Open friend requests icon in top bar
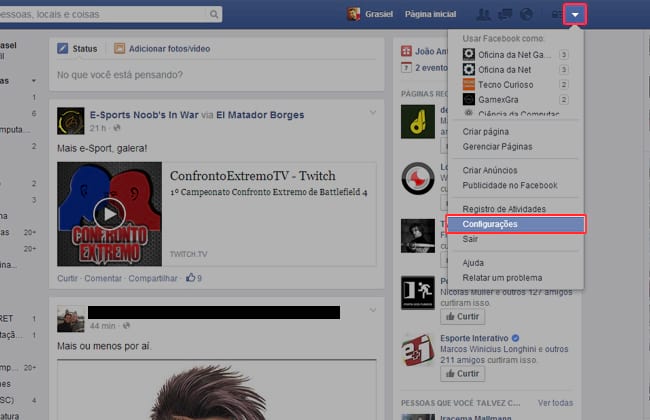This screenshot has height=420, width=650. 483,15
